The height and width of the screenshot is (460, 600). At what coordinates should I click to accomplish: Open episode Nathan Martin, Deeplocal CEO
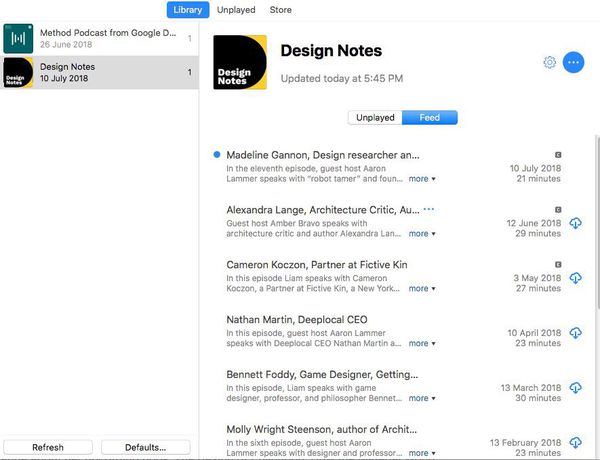click(297, 320)
